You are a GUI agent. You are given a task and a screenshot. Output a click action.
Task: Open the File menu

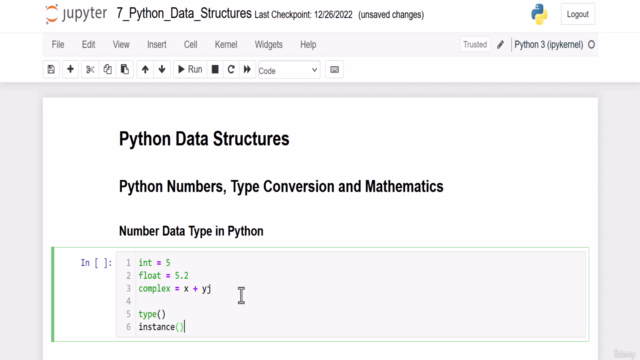coord(58,44)
